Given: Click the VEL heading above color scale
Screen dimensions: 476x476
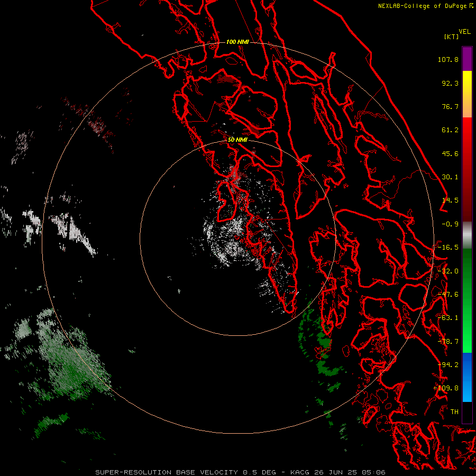Looking at the screenshot, I should tap(464, 32).
